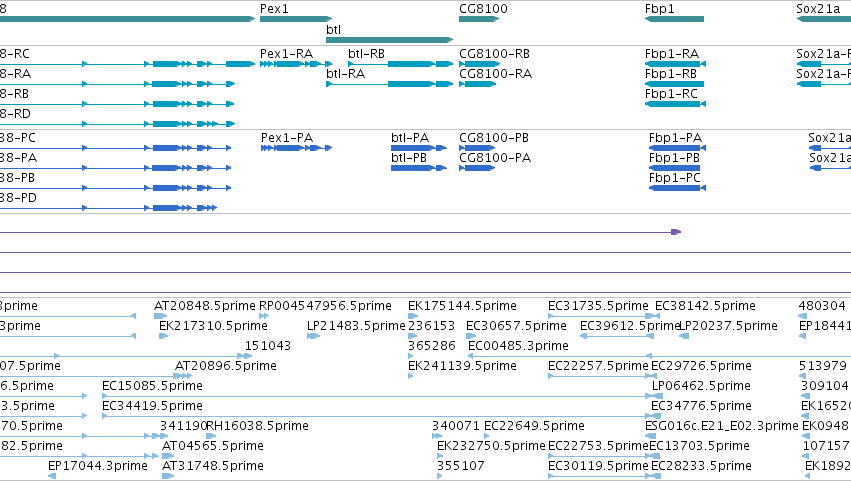The height and width of the screenshot is (481, 851).
Task: Open EST RH16038.5prime
Action: [257, 426]
